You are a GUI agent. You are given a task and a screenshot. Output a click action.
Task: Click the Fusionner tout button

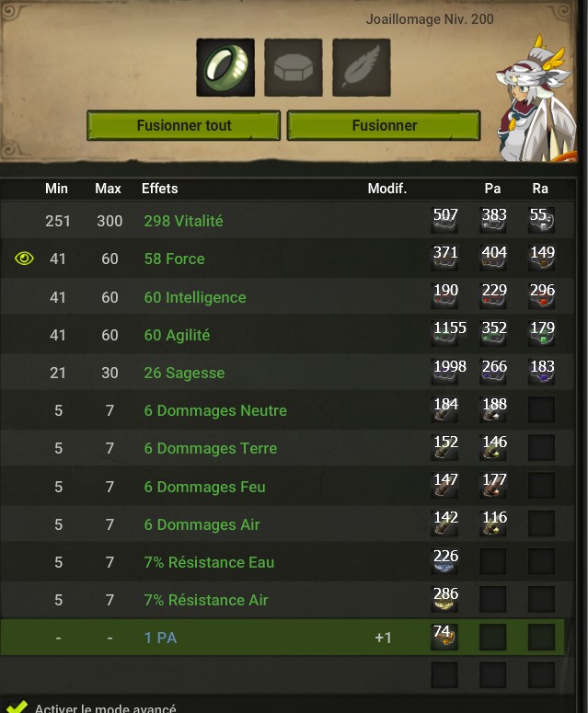pos(184,125)
